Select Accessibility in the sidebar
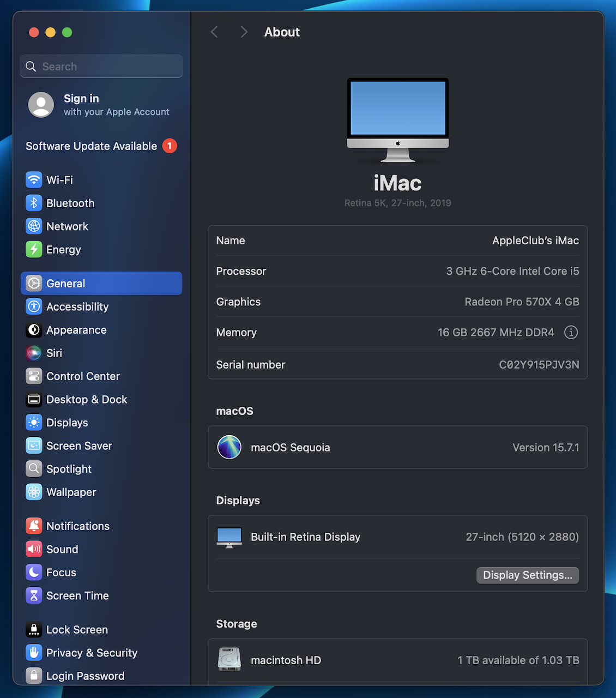616x698 pixels. 77,307
